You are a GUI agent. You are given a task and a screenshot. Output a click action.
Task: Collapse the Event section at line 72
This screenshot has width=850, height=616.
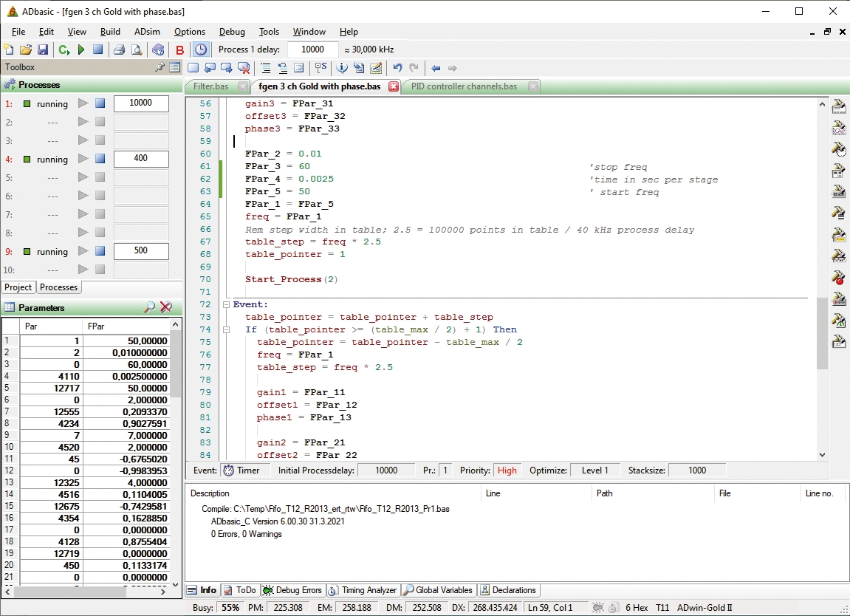click(x=226, y=304)
